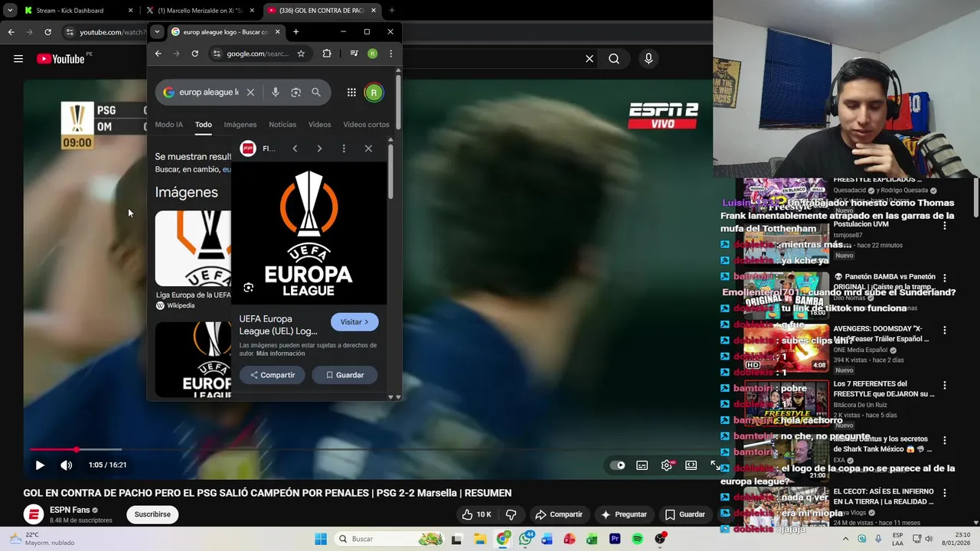Switch YouTube player to theater mode
The height and width of the screenshot is (551, 980).
click(691, 465)
